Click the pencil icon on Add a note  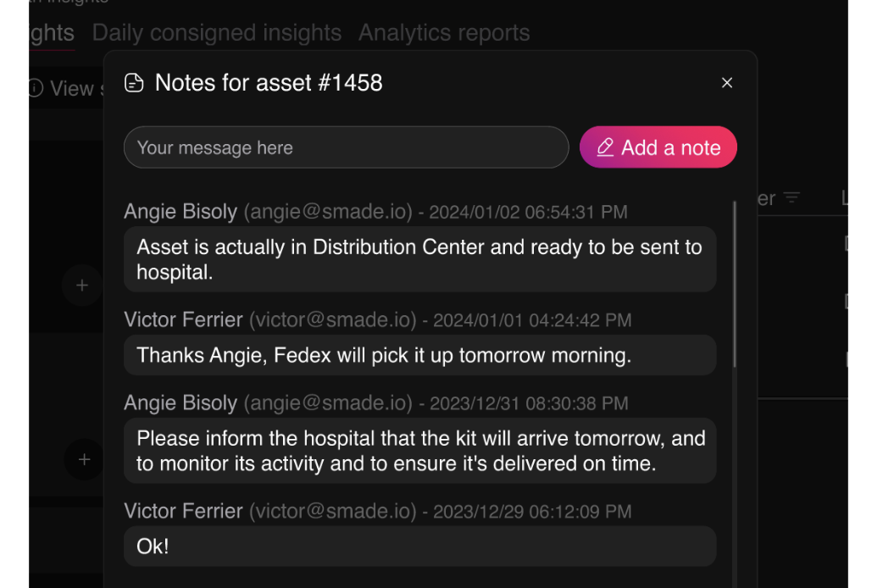(x=605, y=147)
